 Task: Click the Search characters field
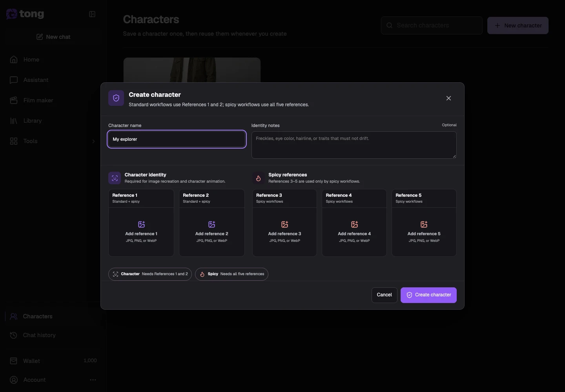click(432, 25)
